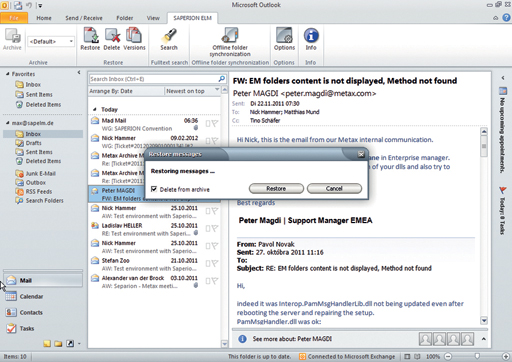Switch to the Folder tab
Screen dimensions: 512x362
[124, 18]
